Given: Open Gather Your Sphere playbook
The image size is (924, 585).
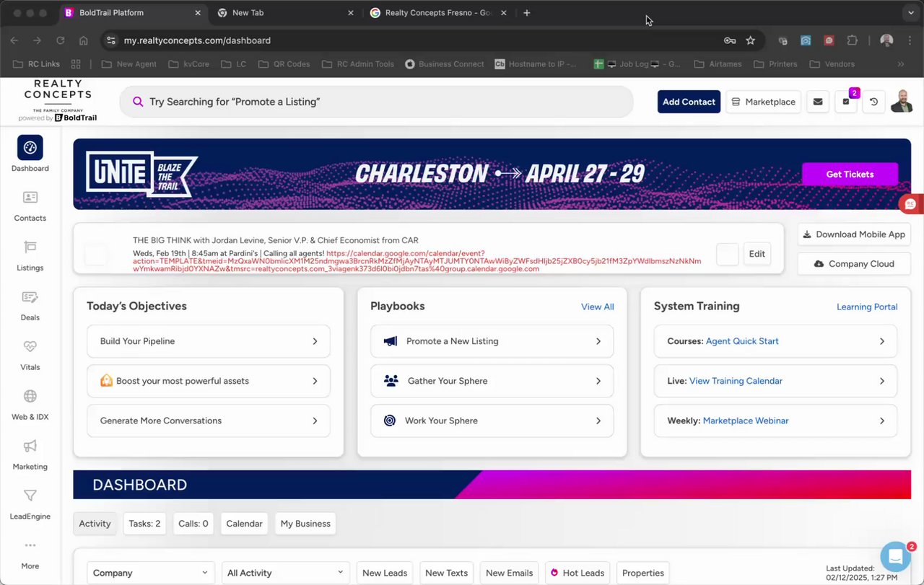Looking at the screenshot, I should point(492,381).
